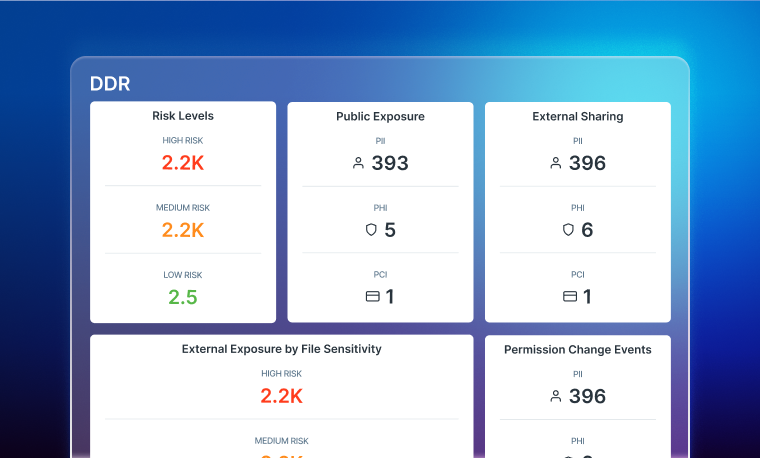Image resolution: width=760 pixels, height=458 pixels.
Task: Click the person icon in External Sharing
Action: coord(556,163)
